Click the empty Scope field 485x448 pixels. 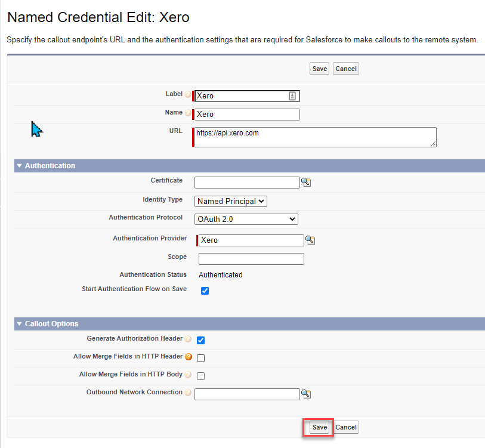251,259
